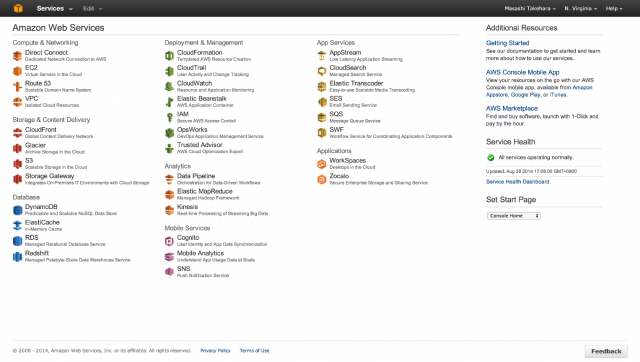Open the RDS database icon

coord(17,241)
